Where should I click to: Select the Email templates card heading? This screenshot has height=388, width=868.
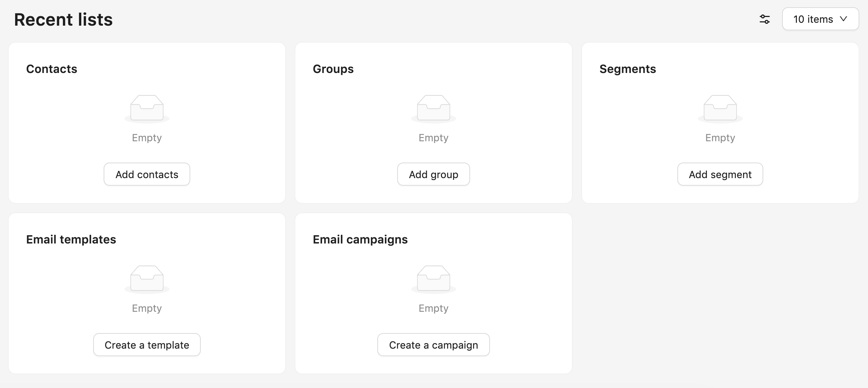pyautogui.click(x=71, y=240)
